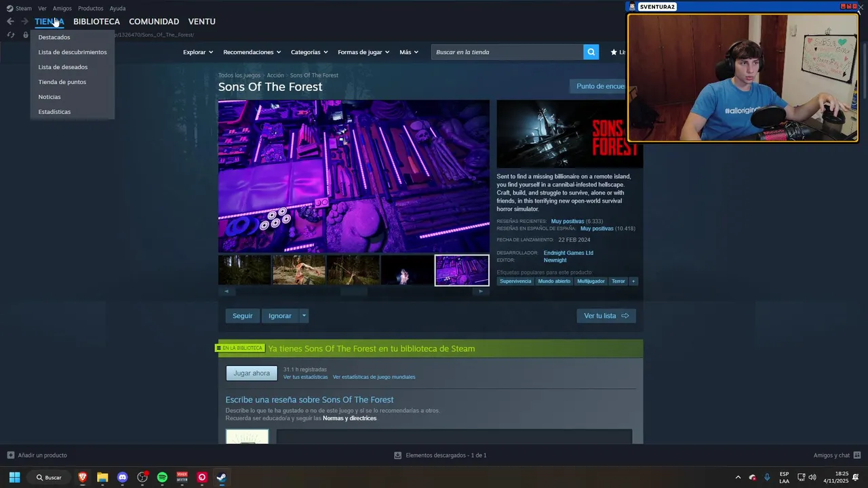
Task: Click the Steam taskbar icon
Action: (221, 477)
